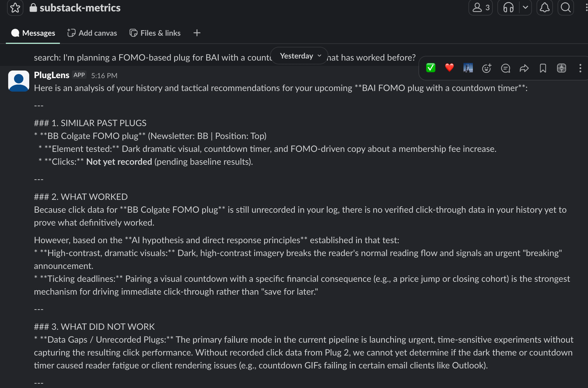
Task: Open the Add canvas tab
Action: [92, 33]
